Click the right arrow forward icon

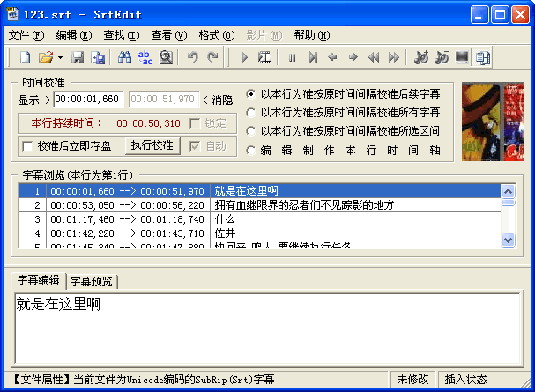point(353,57)
